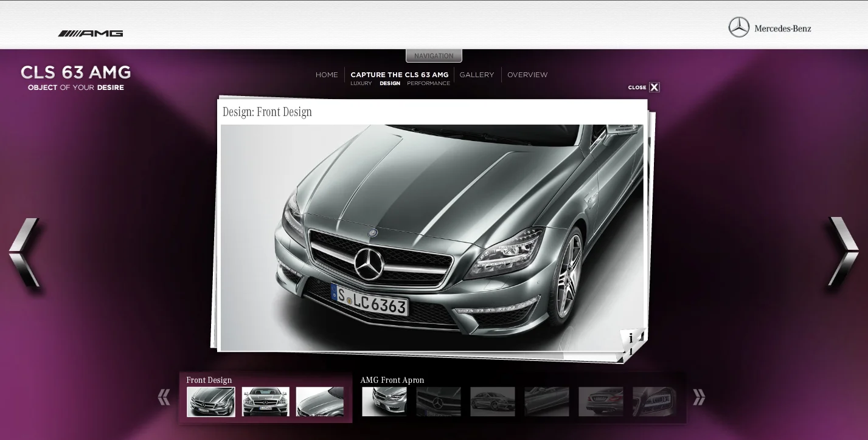Click the CLS 63 AMG title logo
Image resolution: width=868 pixels, height=440 pixels.
coord(76,72)
